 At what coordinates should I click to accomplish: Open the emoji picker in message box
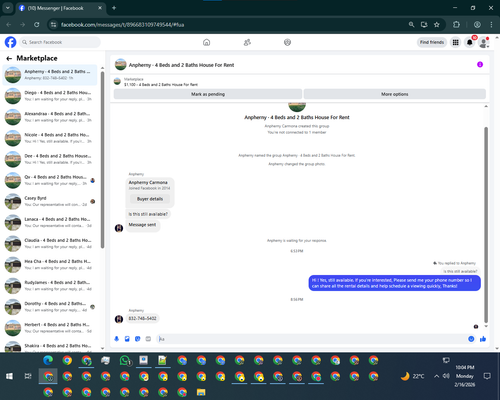[x=471, y=339]
